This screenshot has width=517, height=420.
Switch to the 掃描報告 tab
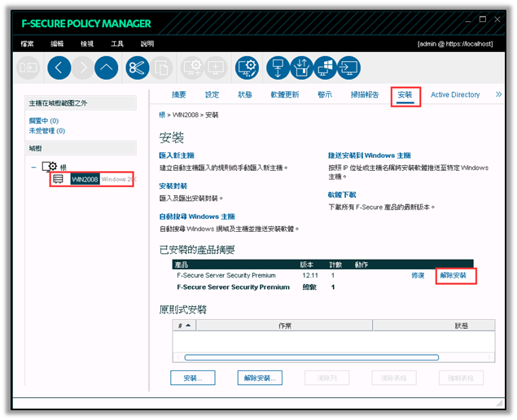point(365,94)
